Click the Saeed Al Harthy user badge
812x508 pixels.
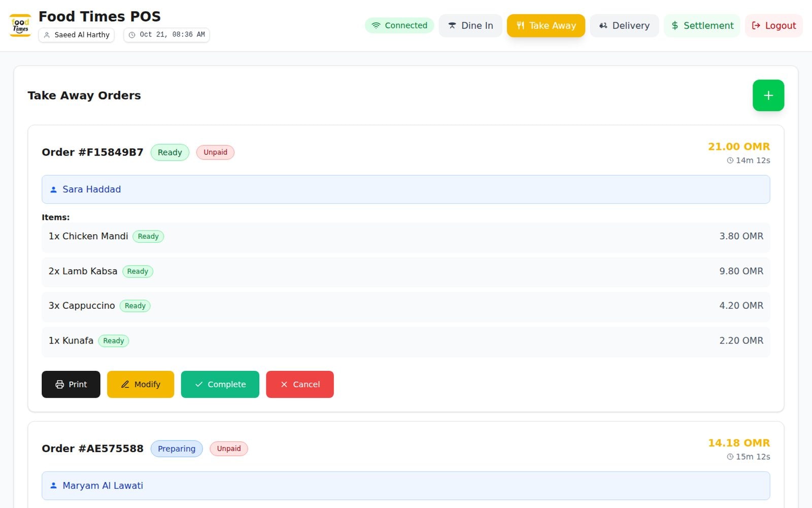(77, 35)
